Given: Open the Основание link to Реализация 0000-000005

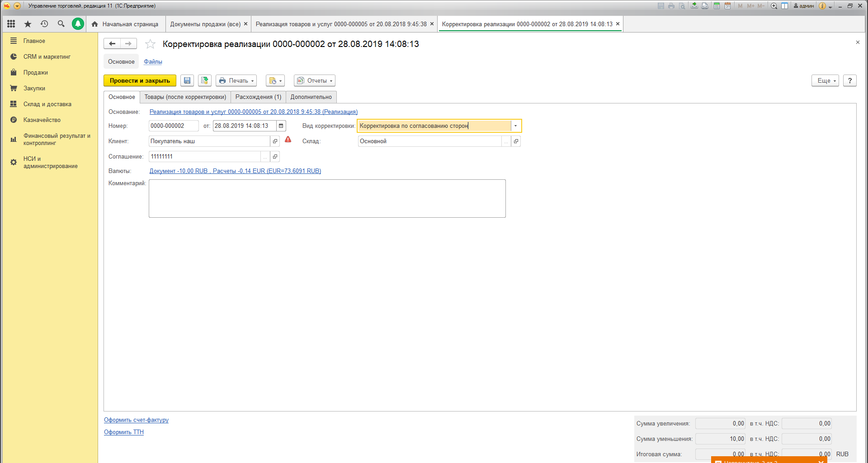Looking at the screenshot, I should pos(254,112).
